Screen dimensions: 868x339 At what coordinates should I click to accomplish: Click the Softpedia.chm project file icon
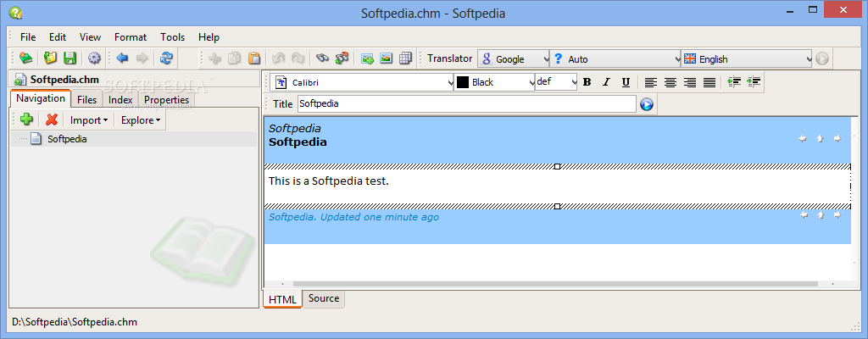(20, 80)
